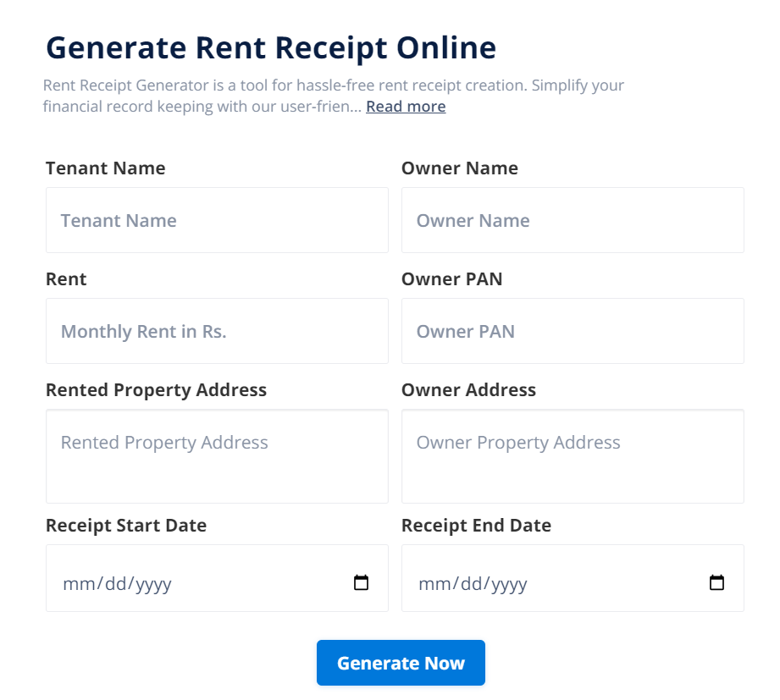
Task: Click the Tenant Name field label
Action: pos(105,168)
